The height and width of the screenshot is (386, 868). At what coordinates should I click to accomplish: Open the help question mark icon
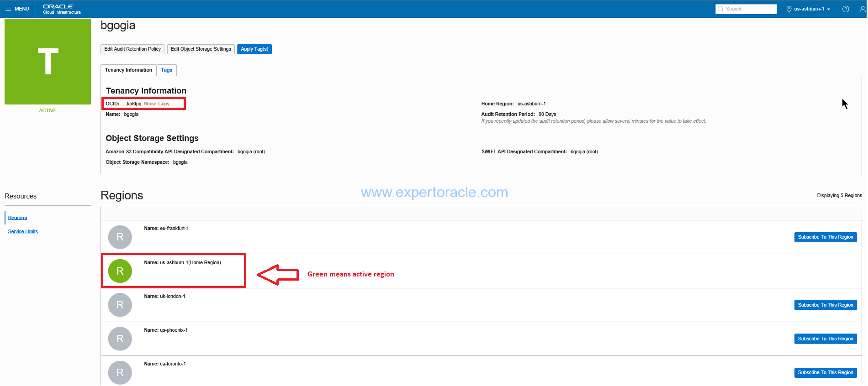(846, 9)
